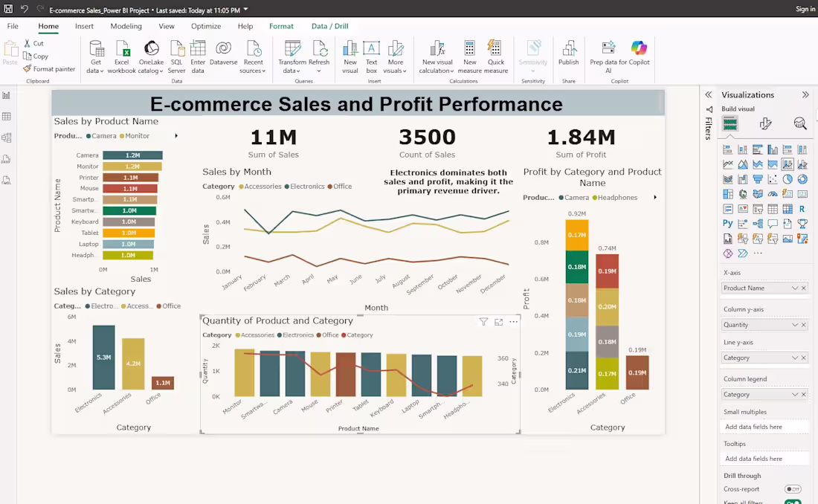Click Sign in
The width and height of the screenshot is (818, 504).
[x=805, y=9]
